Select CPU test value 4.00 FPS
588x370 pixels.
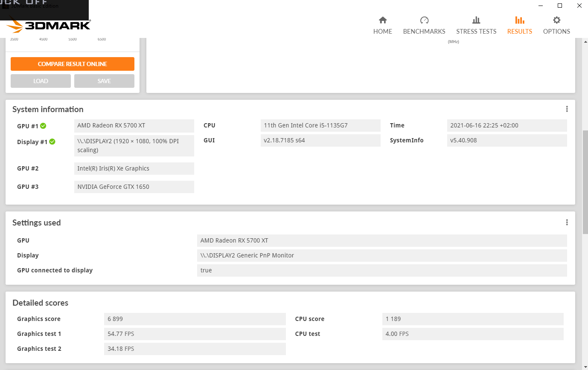tap(473, 334)
